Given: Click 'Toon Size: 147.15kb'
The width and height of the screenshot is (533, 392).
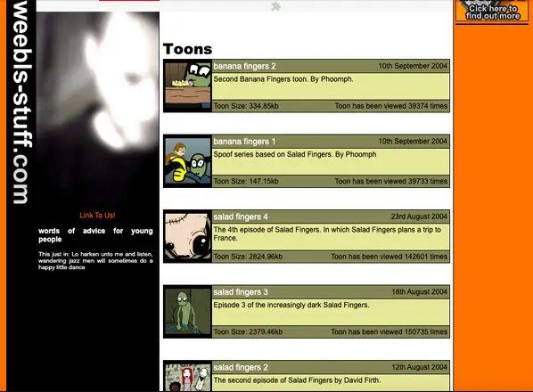Looking at the screenshot, I should tap(246, 182).
